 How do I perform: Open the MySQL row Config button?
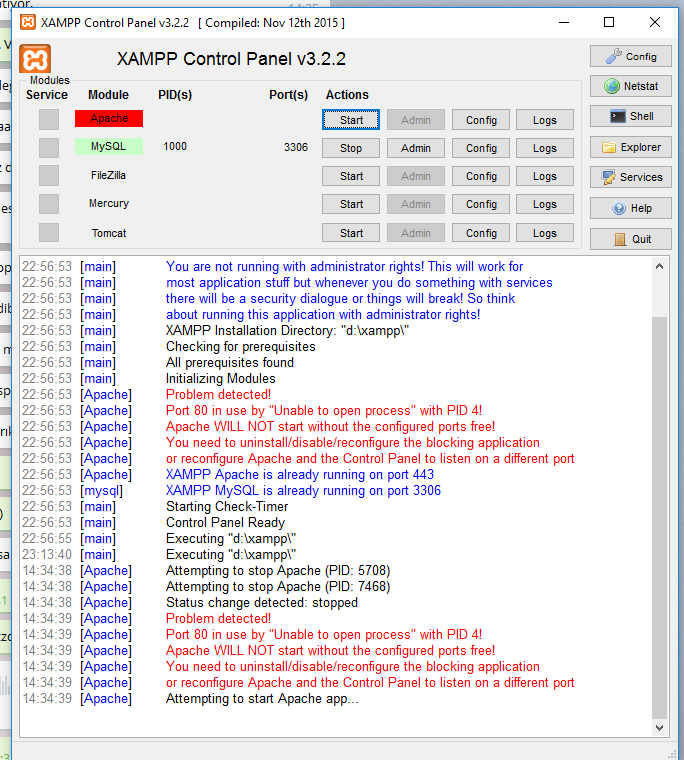481,148
